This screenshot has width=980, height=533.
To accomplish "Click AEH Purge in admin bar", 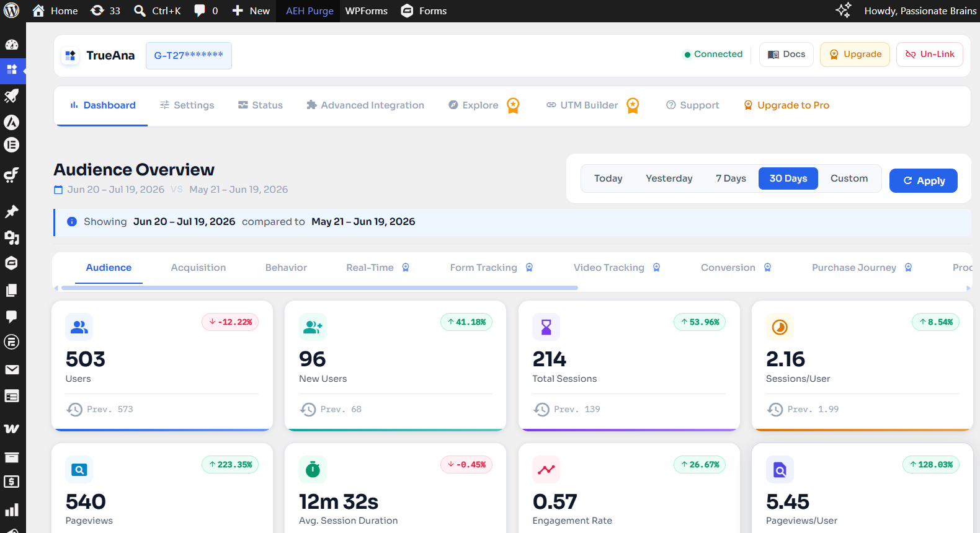I will [310, 11].
